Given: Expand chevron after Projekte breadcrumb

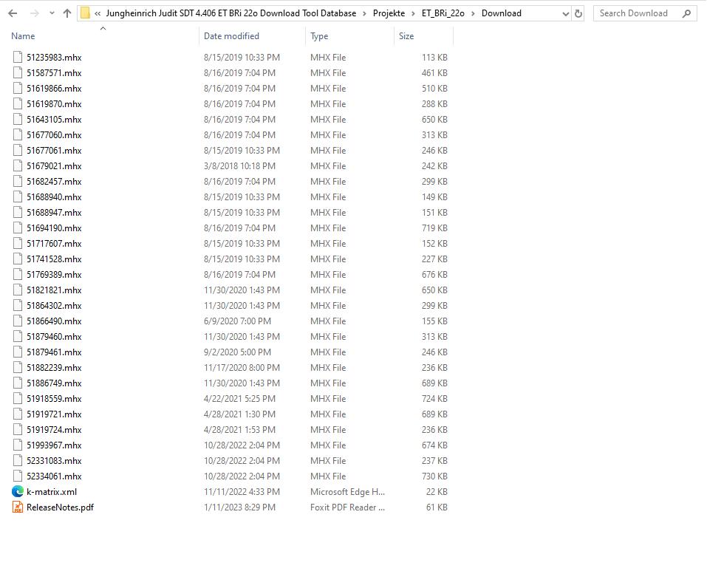Looking at the screenshot, I should (x=413, y=13).
